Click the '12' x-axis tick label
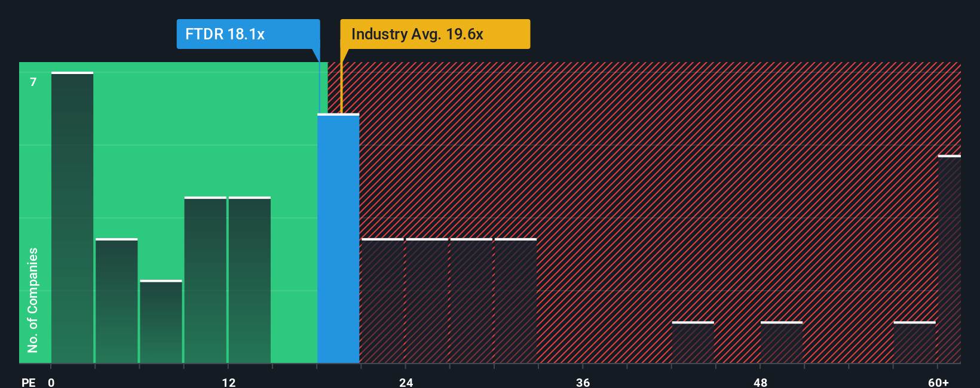Image resolution: width=980 pixels, height=388 pixels. pos(228,382)
